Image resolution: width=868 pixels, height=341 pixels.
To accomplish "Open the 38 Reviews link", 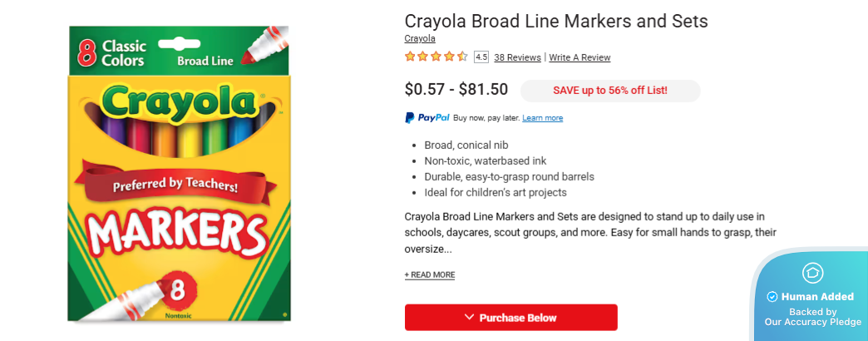I will (x=517, y=57).
